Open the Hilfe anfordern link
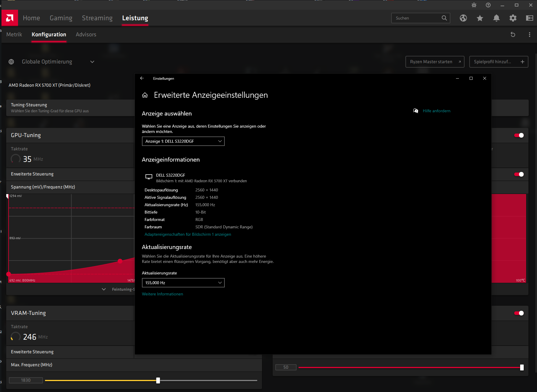The width and height of the screenshot is (537, 392). [436, 111]
